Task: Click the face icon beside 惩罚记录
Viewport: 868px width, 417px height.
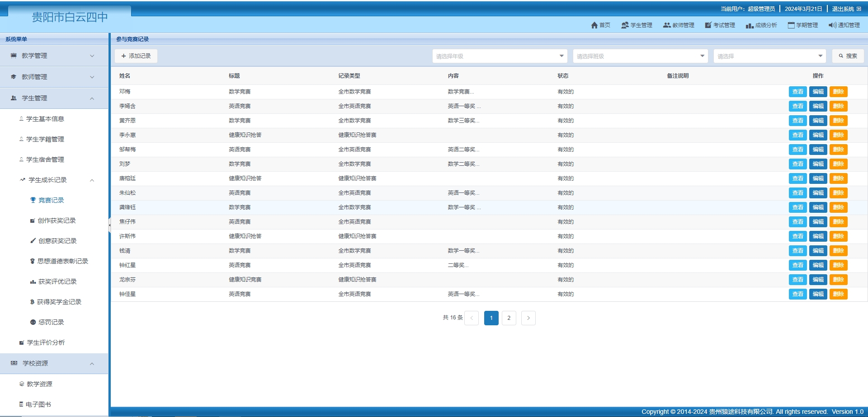Action: (33, 322)
